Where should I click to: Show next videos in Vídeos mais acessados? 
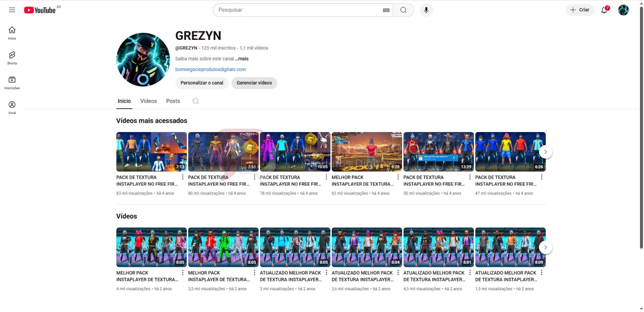545,152
